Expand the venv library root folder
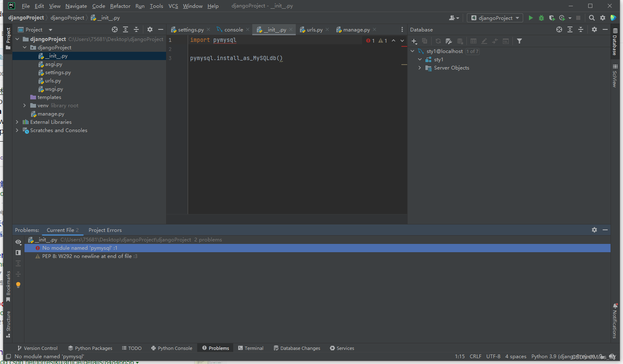This screenshot has height=364, width=623. coord(25,105)
